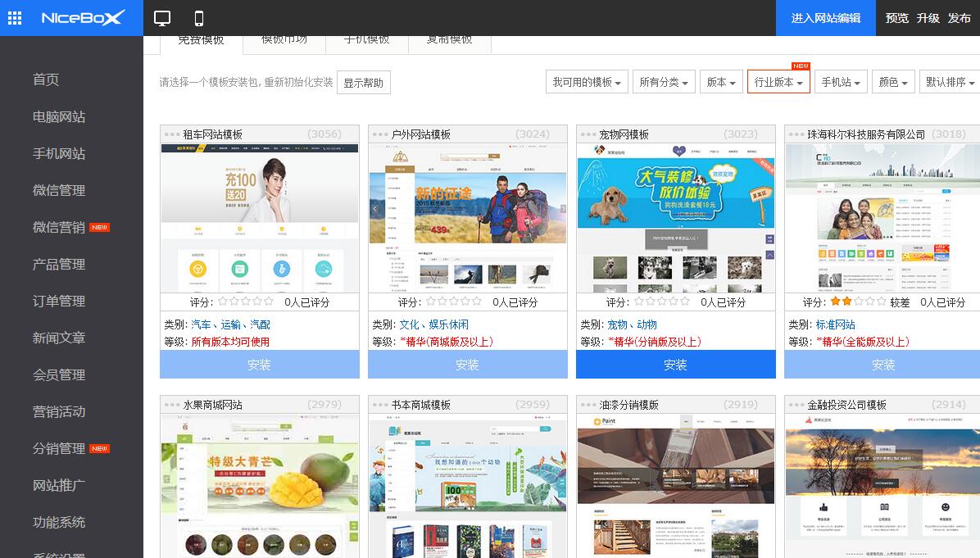
Task: Open 功能系统 in sidebar
Action: pos(59,523)
